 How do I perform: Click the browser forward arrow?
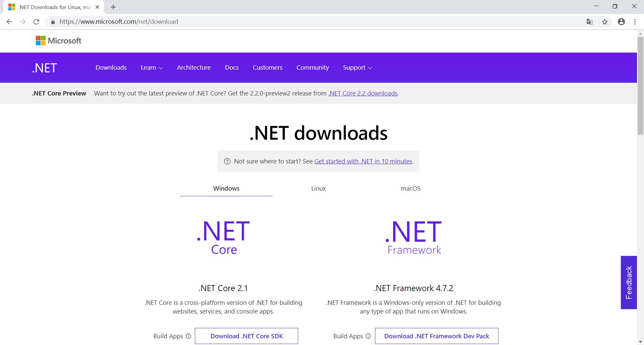click(x=23, y=22)
